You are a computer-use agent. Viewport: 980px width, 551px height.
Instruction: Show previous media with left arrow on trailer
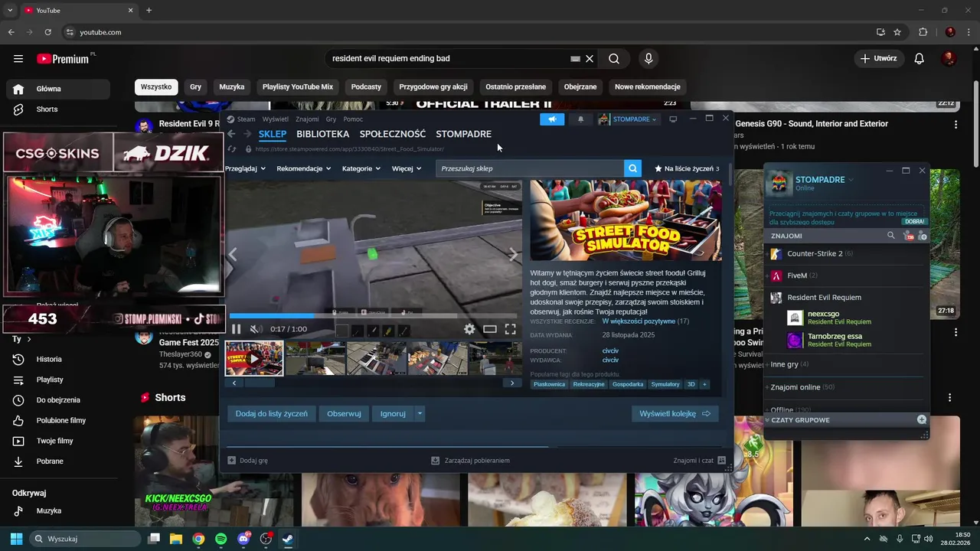pyautogui.click(x=234, y=255)
